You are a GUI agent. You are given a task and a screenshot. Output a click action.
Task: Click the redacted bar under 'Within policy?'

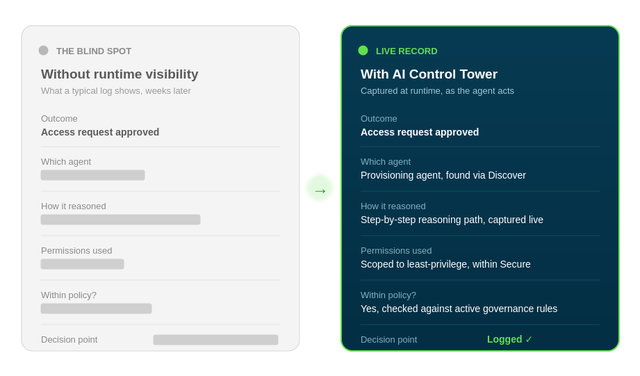coord(96,309)
